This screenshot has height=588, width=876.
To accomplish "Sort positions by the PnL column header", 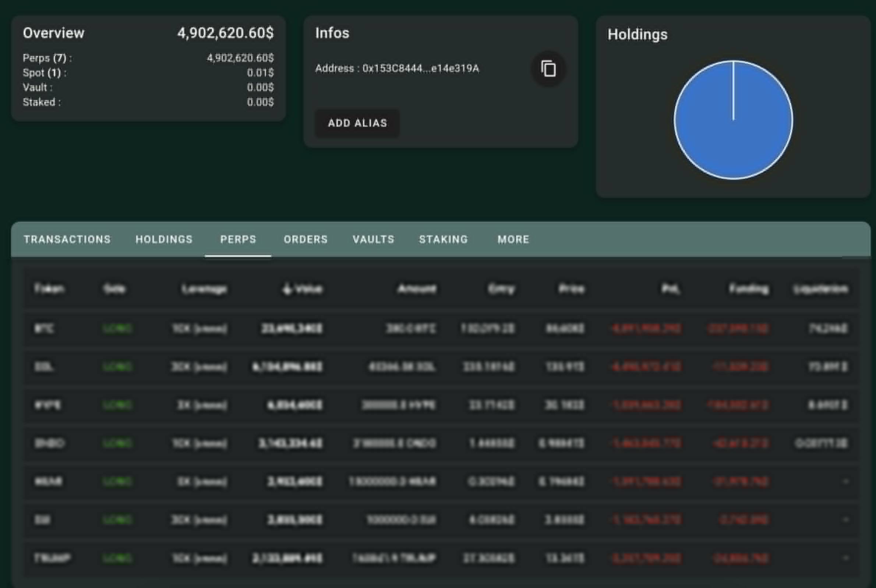I will pyautogui.click(x=671, y=289).
